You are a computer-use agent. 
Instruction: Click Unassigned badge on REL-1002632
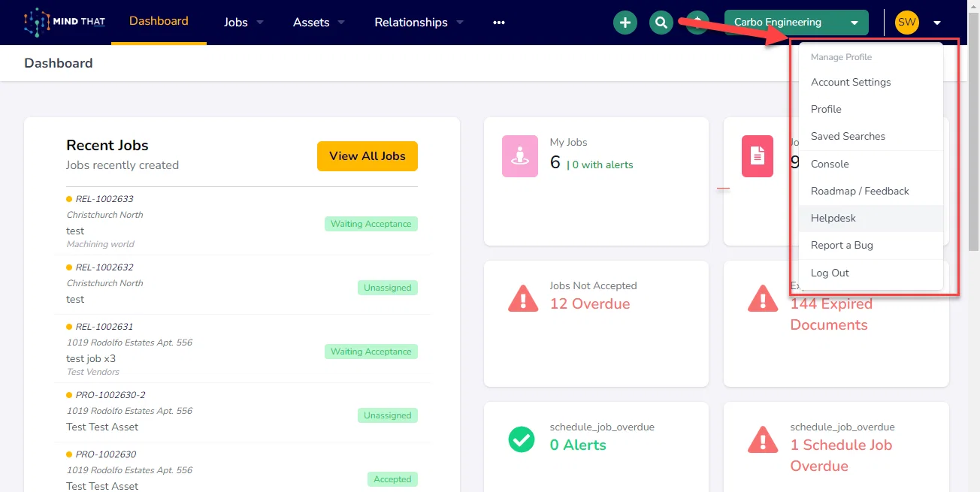(388, 288)
